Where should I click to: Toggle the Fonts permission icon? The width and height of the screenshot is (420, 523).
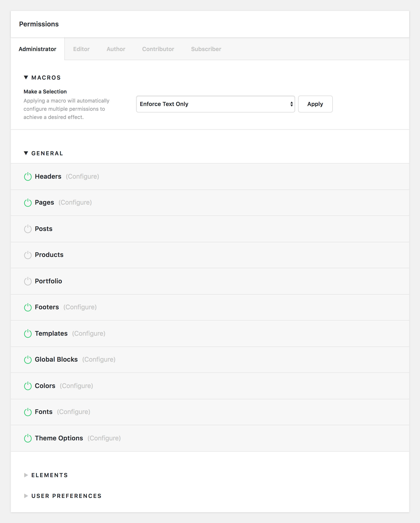pyautogui.click(x=28, y=412)
